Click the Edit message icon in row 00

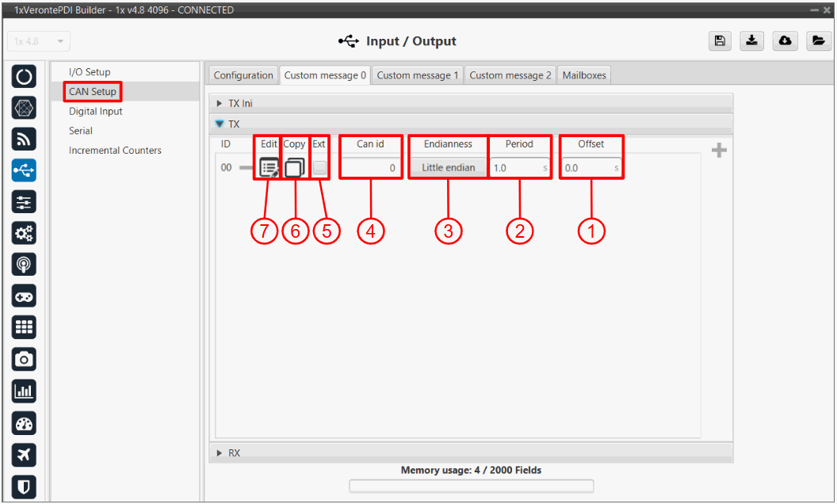pyautogui.click(x=269, y=168)
